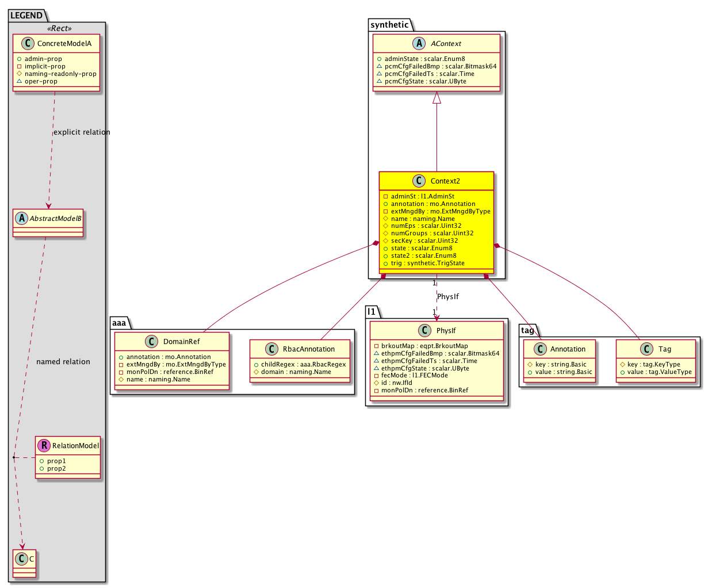Click the PhysIf relation label on dashed arrow
Image resolution: width=712 pixels, height=588 pixels.
[448, 297]
